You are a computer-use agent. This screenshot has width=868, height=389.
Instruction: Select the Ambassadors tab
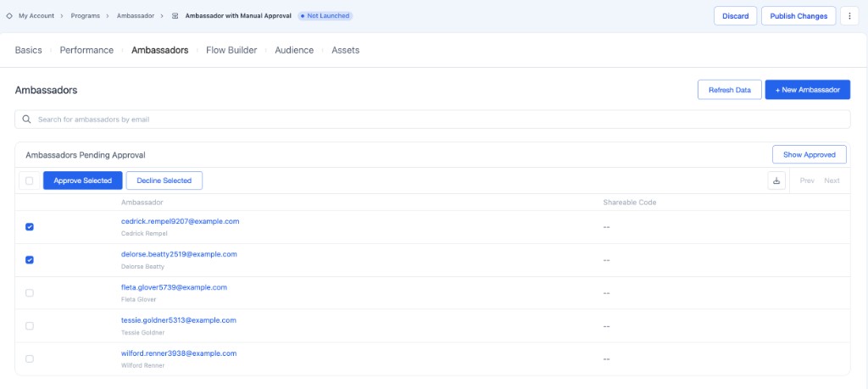160,50
